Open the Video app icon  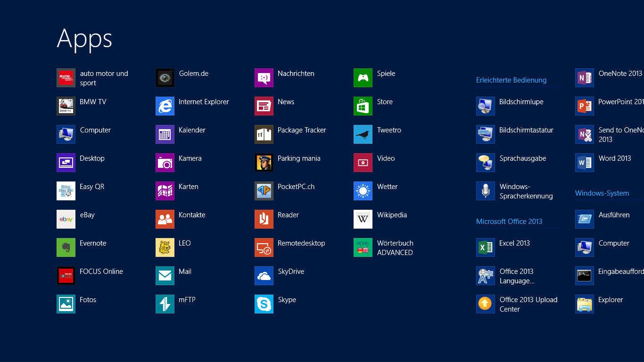coord(363,163)
